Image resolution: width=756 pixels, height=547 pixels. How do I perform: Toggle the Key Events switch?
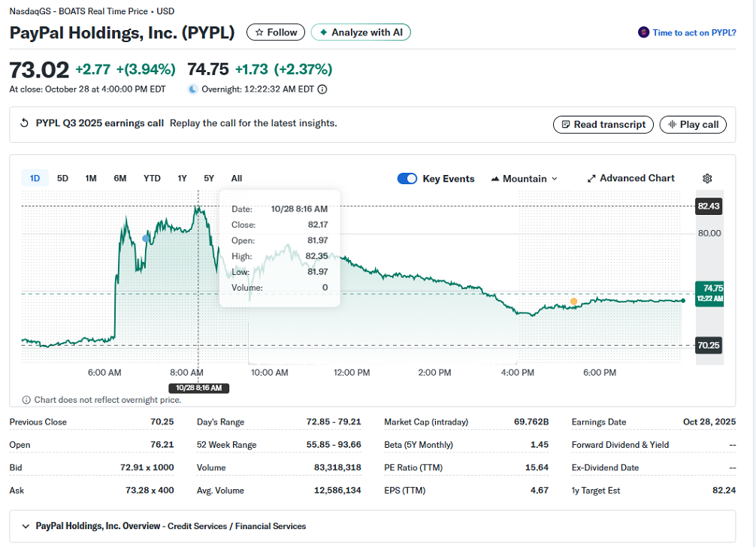pyautogui.click(x=407, y=179)
